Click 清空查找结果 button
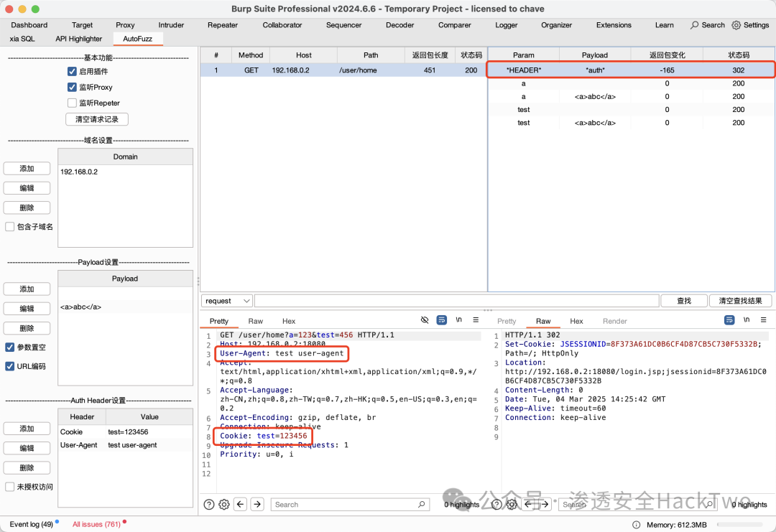 (x=740, y=301)
